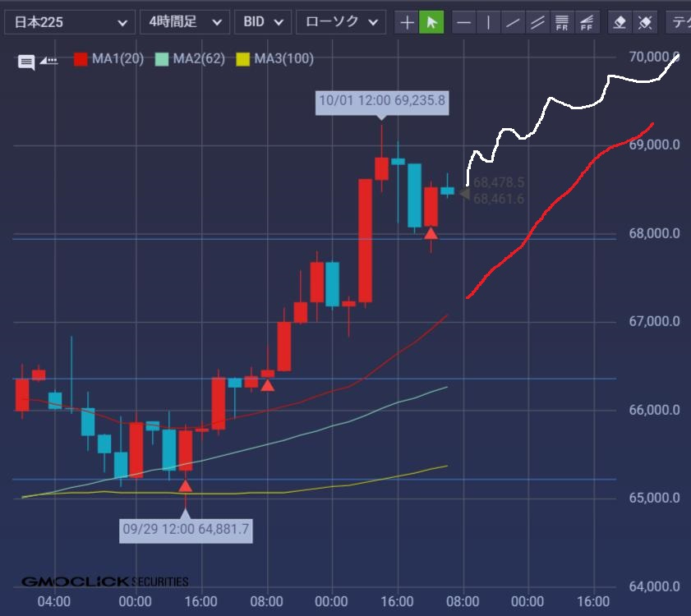Click the collapse legend arrow icon
This screenshot has width=691, height=616.
coord(49,60)
